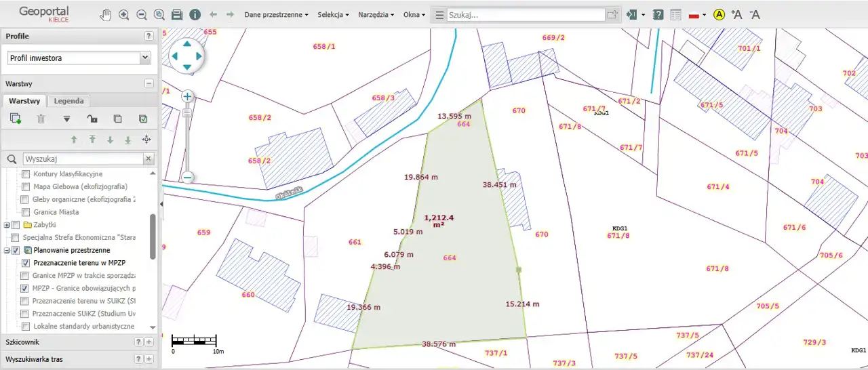This screenshot has height=370, width=868.
Task: Click into the Szukaj search field
Action: click(x=525, y=15)
